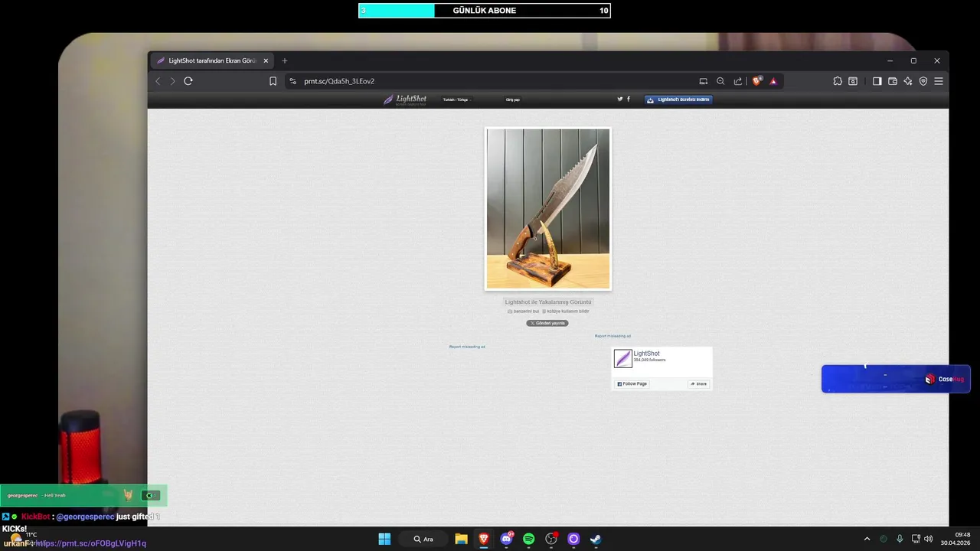Image resolution: width=980 pixels, height=551 pixels.
Task: Click the Follow Page button
Action: point(632,383)
